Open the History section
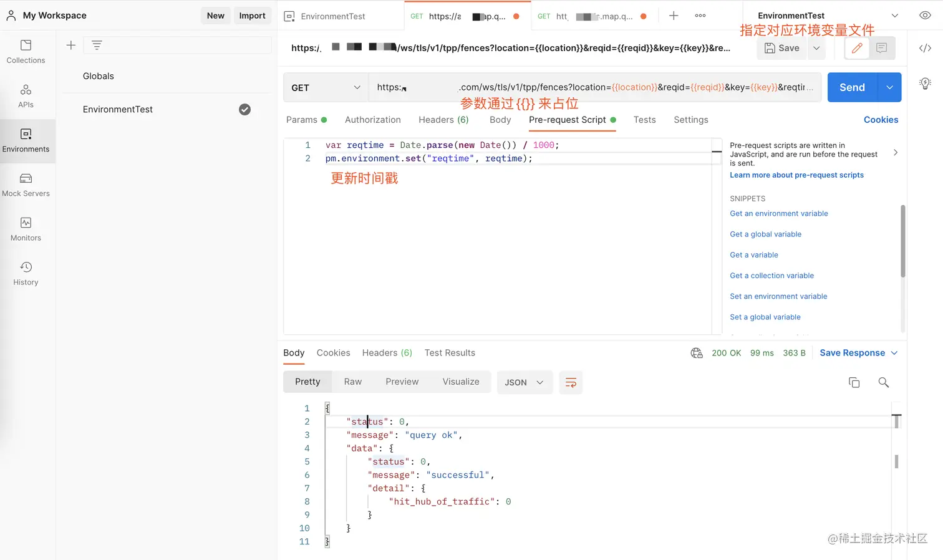 coord(26,273)
